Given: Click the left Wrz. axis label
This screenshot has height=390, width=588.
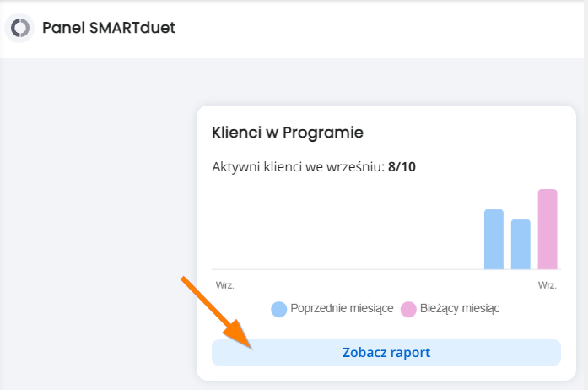Looking at the screenshot, I should point(225,285).
